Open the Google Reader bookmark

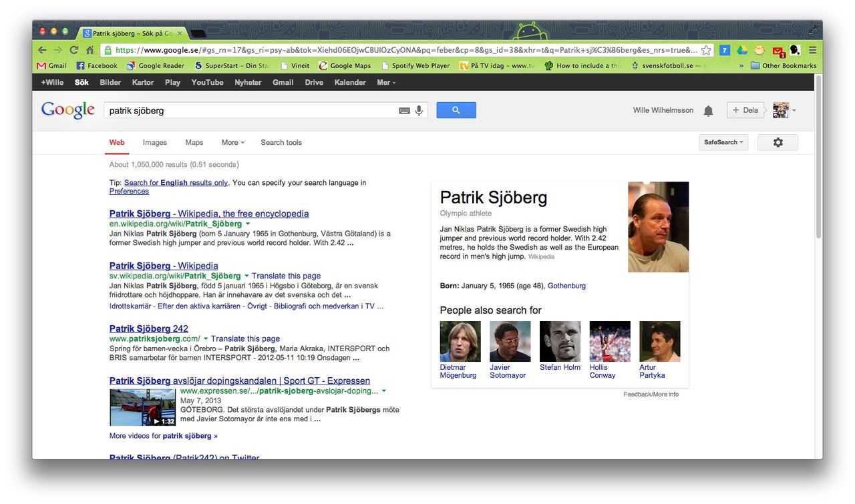[156, 65]
